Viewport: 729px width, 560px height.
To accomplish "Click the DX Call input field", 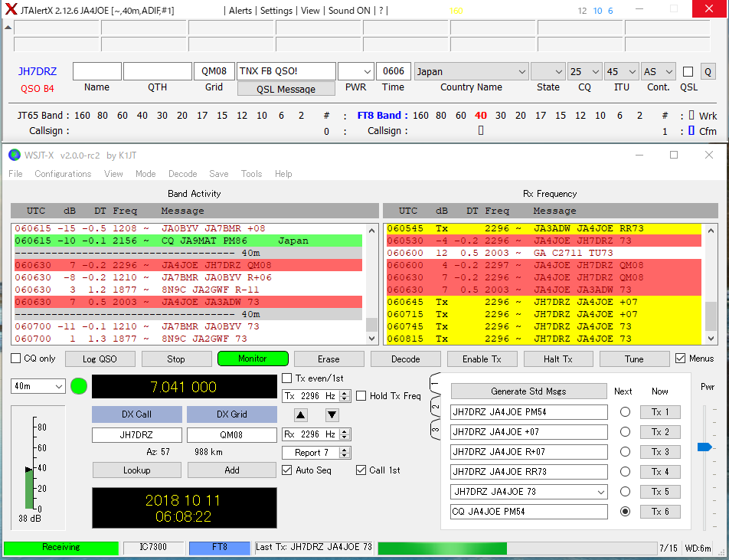I will point(137,435).
